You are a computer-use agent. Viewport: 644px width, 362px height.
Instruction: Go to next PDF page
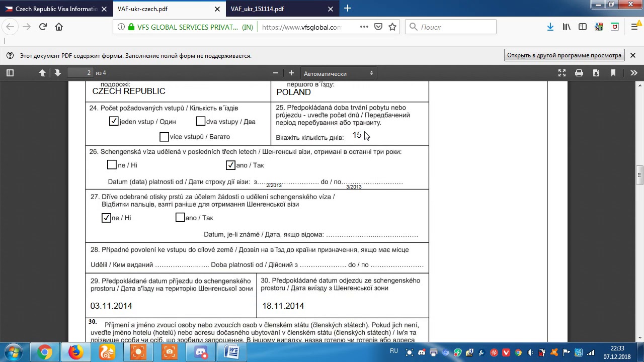point(57,73)
